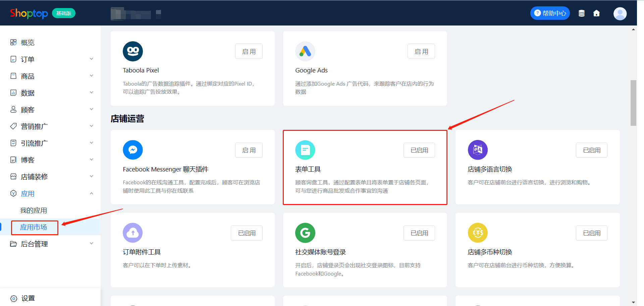Open the 店铺装修 menu item
This screenshot has width=644, height=306.
[50, 176]
